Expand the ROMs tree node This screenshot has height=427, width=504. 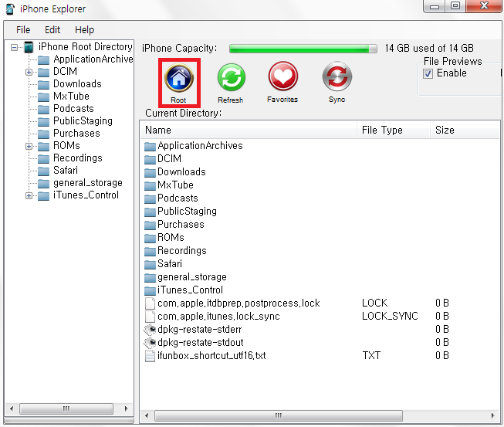[29, 146]
